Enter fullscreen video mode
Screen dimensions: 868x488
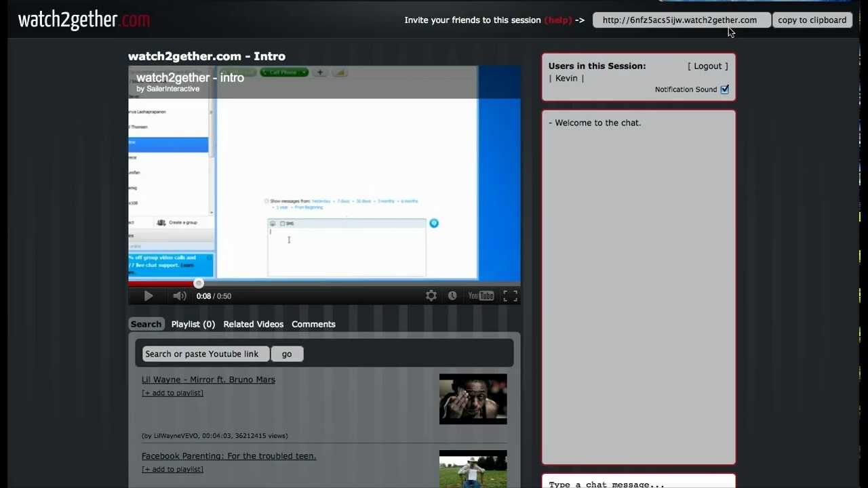point(511,296)
